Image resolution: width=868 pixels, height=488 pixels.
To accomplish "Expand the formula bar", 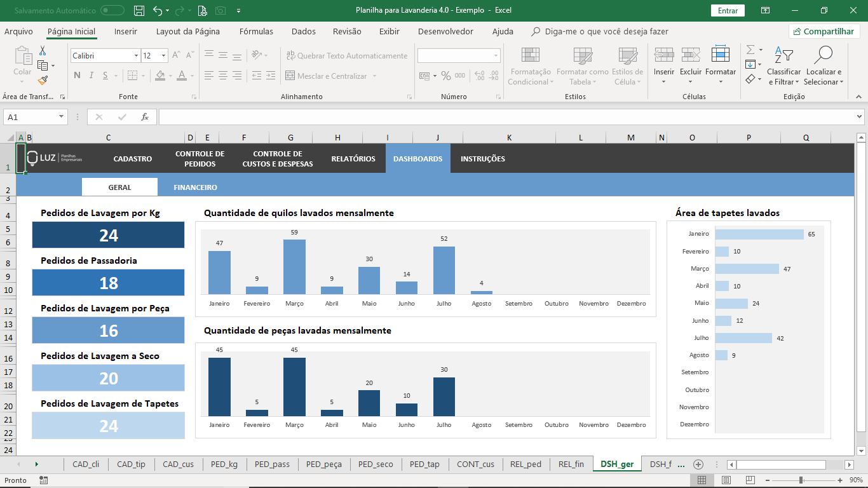I will pyautogui.click(x=860, y=117).
